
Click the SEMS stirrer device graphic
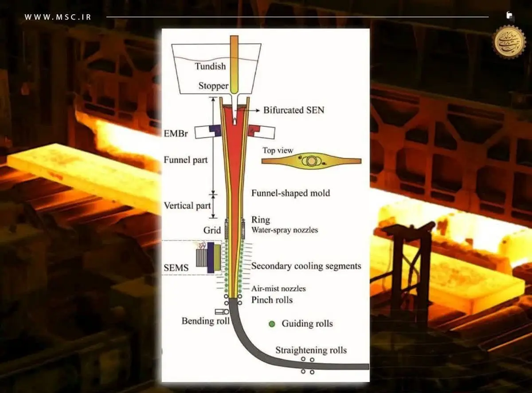[209, 257]
